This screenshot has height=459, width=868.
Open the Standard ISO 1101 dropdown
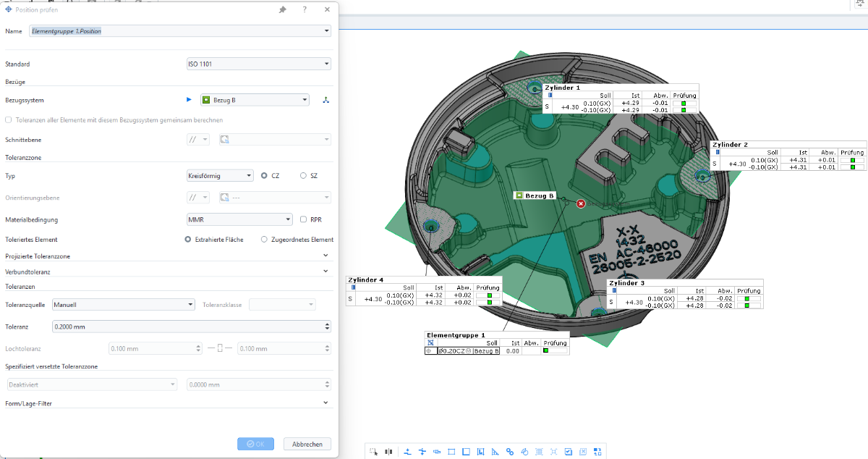point(258,64)
